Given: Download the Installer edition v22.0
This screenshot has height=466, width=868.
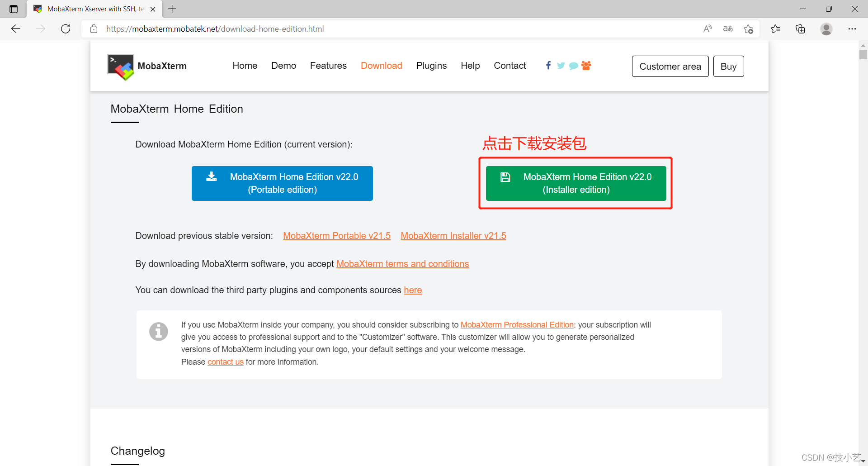Looking at the screenshot, I should (x=576, y=183).
